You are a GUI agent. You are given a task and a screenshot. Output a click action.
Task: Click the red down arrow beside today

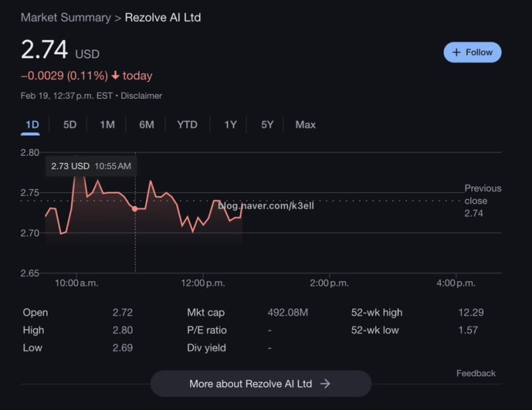115,75
